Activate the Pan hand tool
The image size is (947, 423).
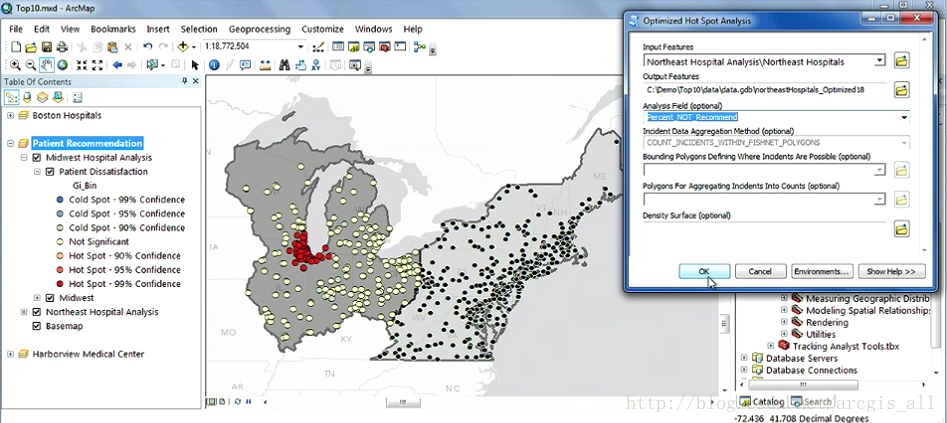pos(47,65)
